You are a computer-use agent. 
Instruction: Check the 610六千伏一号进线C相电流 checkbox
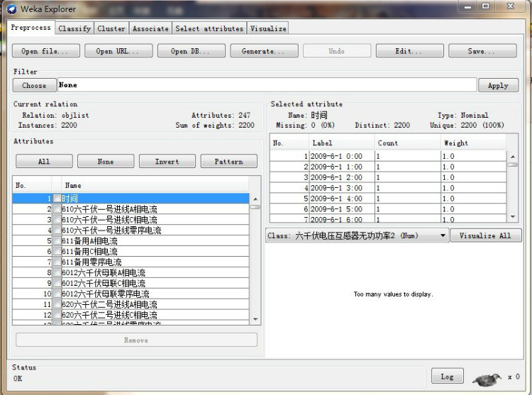click(x=57, y=219)
